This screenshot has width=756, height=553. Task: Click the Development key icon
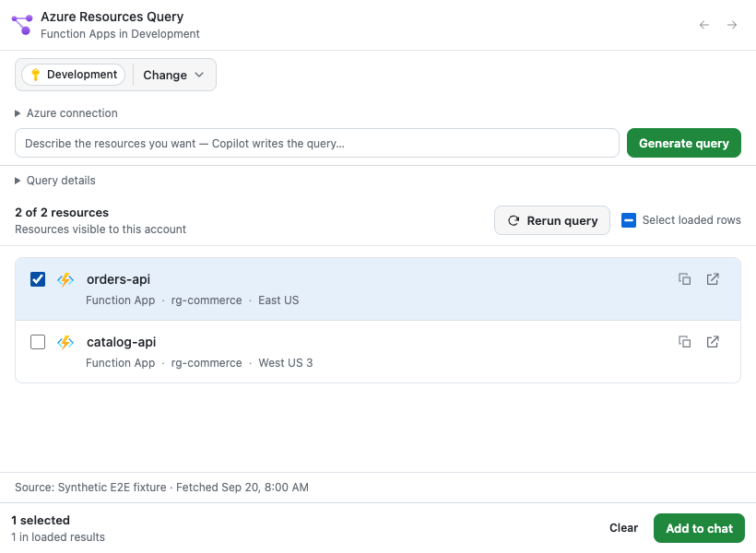tap(35, 75)
